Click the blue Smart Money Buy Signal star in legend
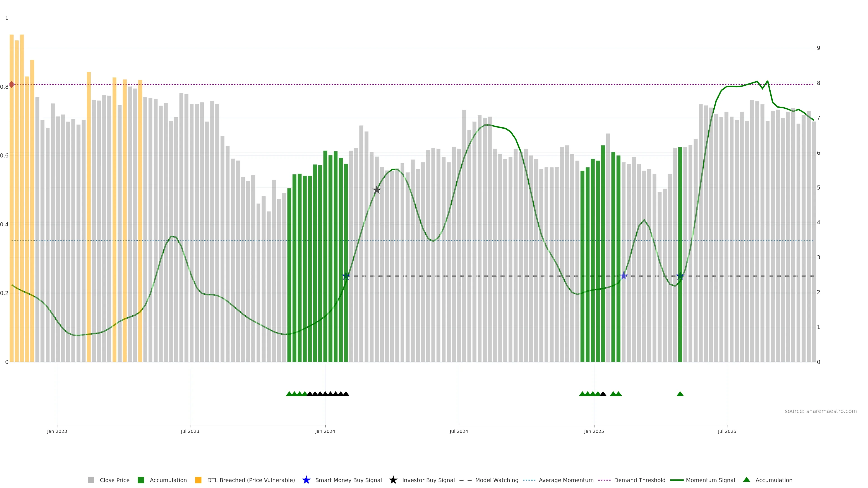The width and height of the screenshot is (868, 488). 306,480
